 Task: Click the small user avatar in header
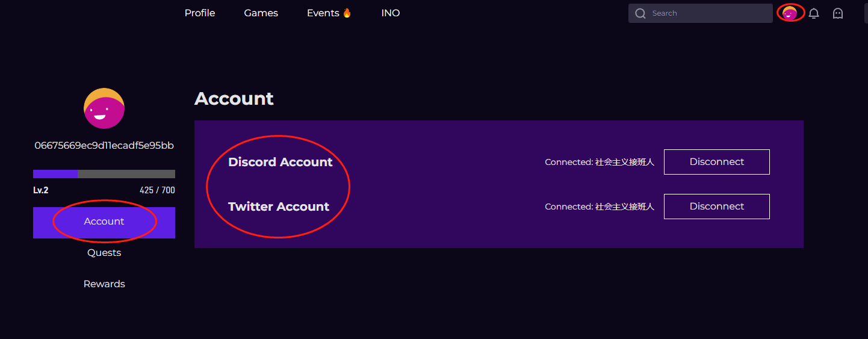(790, 13)
